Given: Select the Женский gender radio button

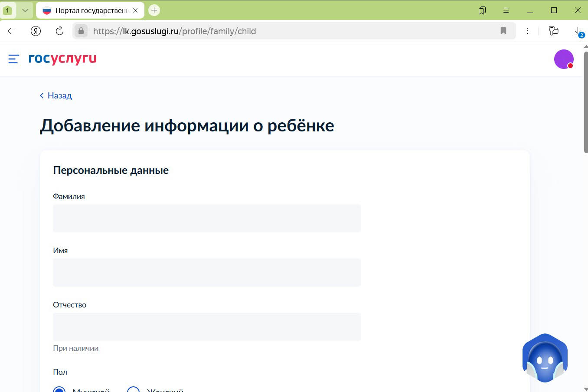Looking at the screenshot, I should (133, 390).
